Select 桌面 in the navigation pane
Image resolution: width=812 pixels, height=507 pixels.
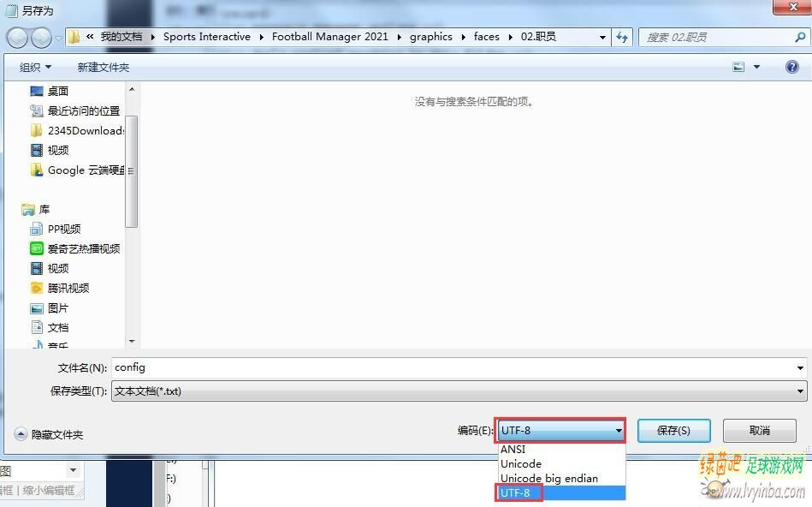[58, 92]
